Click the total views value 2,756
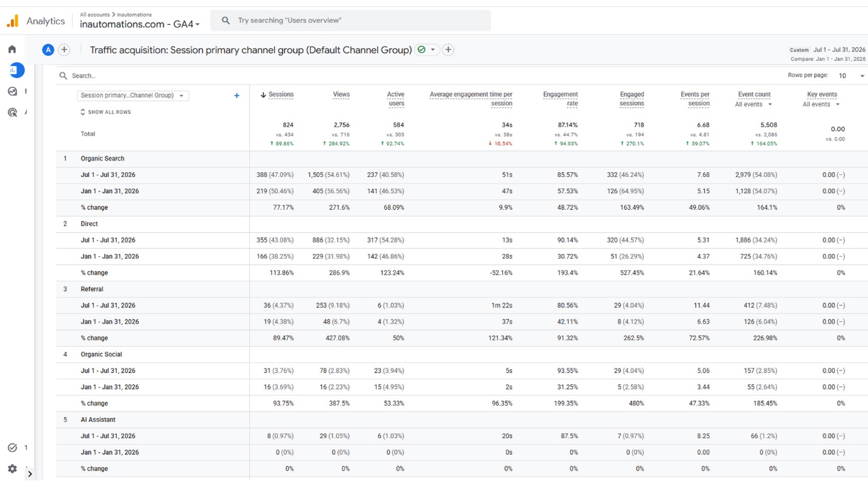This screenshot has height=488, width=868. [341, 125]
